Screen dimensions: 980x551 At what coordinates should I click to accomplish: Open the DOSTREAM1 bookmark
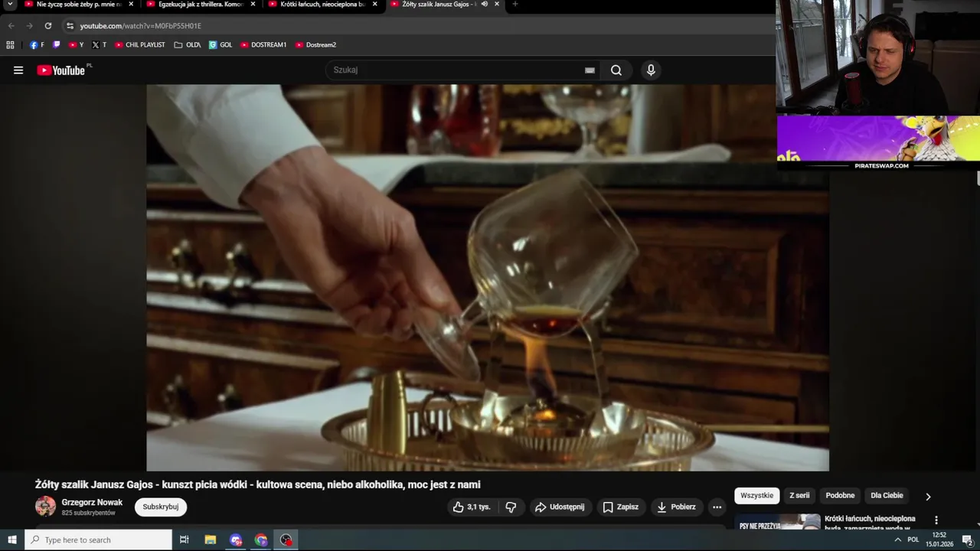click(263, 44)
